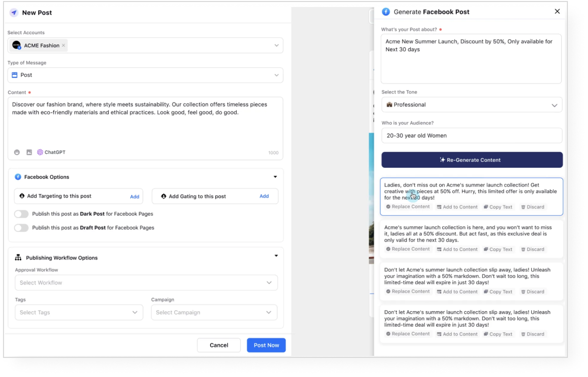Click the Cancel button
The image size is (588, 377).
[x=219, y=345]
